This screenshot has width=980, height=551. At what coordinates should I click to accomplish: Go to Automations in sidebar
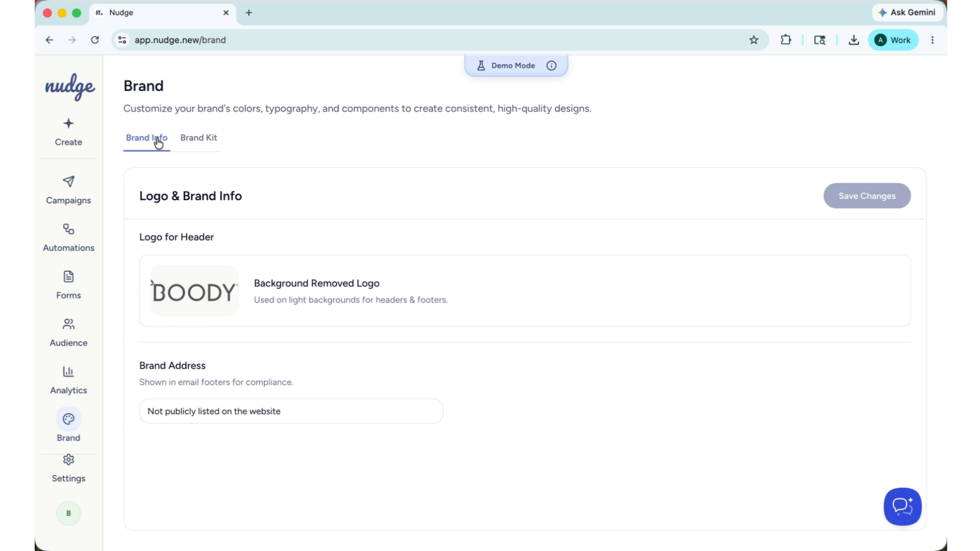[68, 238]
